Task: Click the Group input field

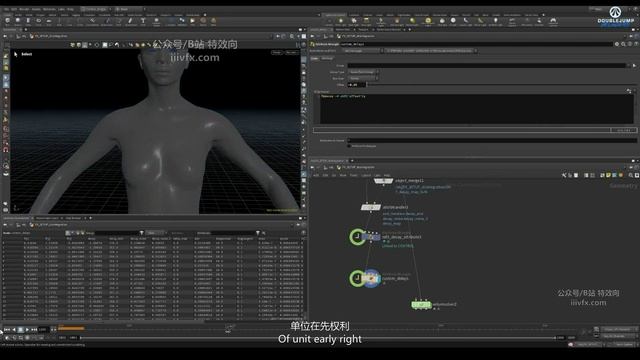Action: tap(486, 65)
